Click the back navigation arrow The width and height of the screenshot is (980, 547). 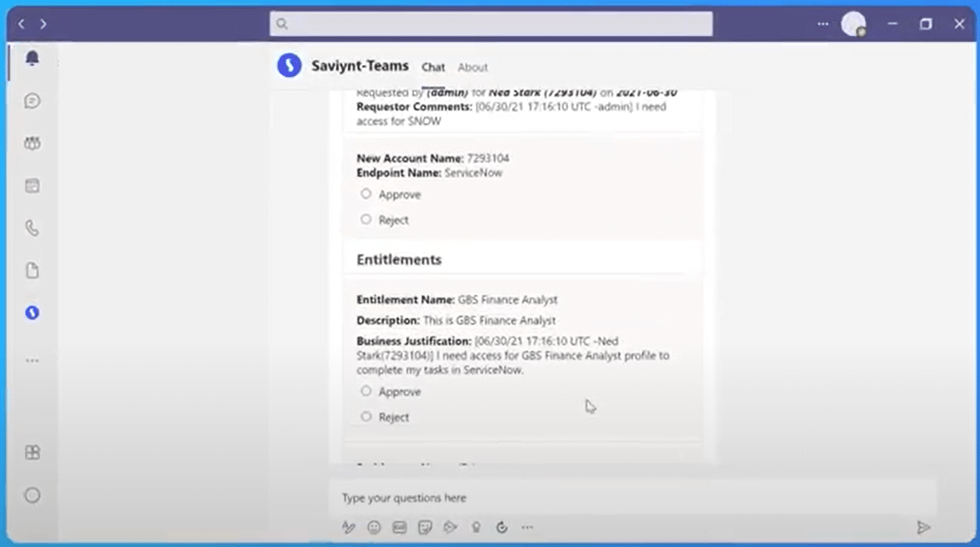[21, 24]
